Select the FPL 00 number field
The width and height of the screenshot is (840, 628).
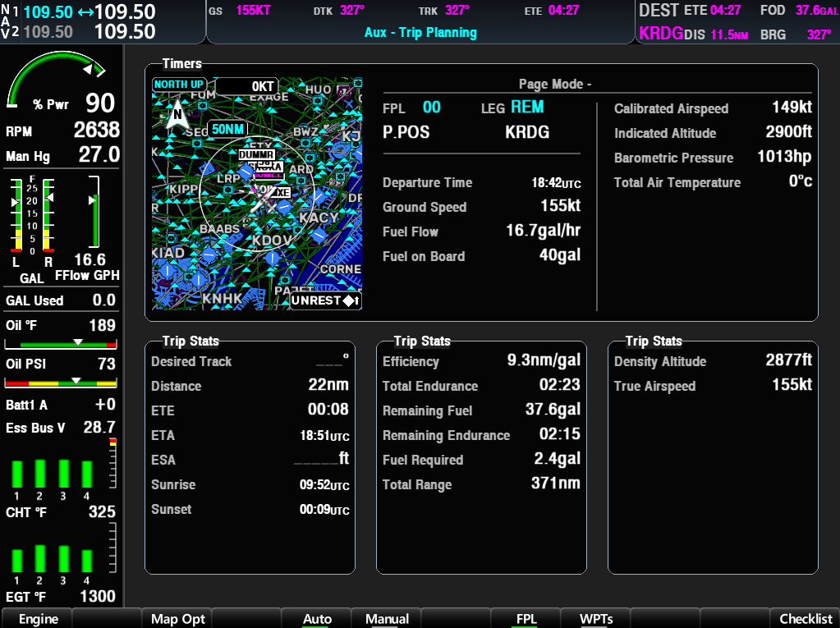[431, 108]
